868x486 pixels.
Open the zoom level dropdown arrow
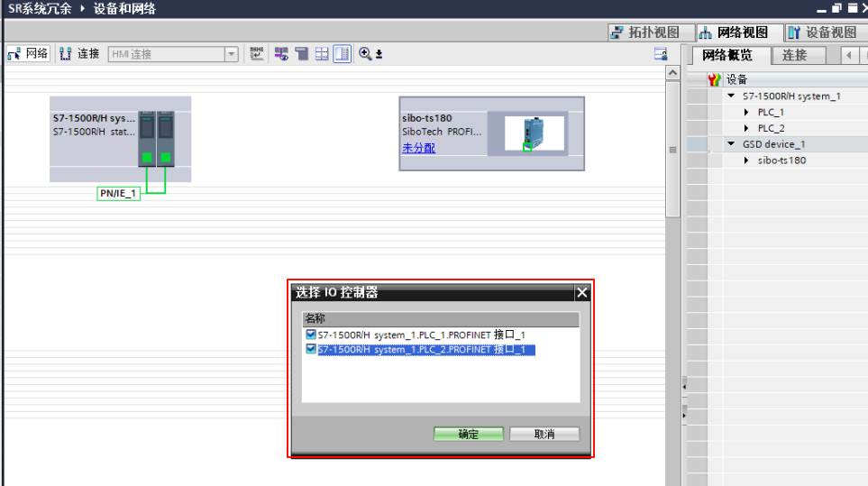click(379, 54)
